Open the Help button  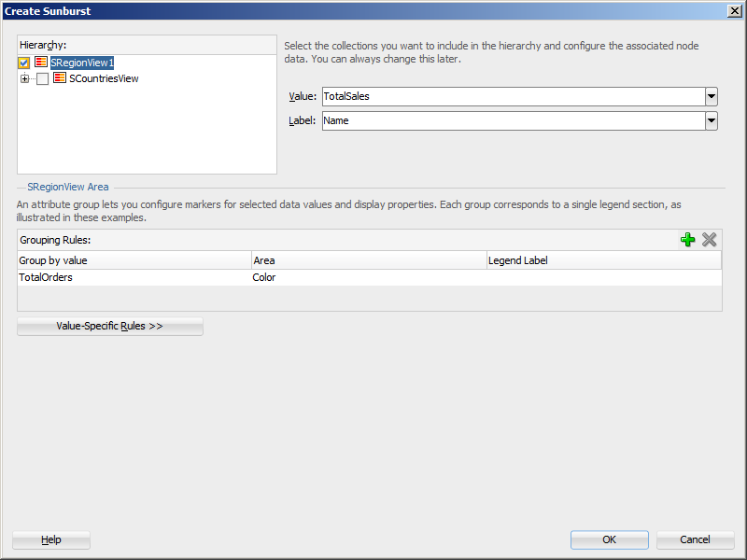pos(51,539)
